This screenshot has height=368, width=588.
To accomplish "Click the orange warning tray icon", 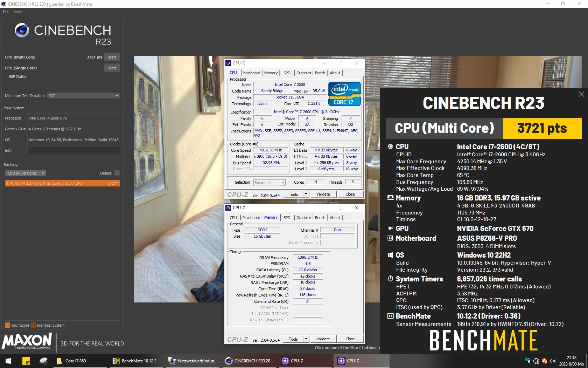I will pyautogui.click(x=544, y=361).
